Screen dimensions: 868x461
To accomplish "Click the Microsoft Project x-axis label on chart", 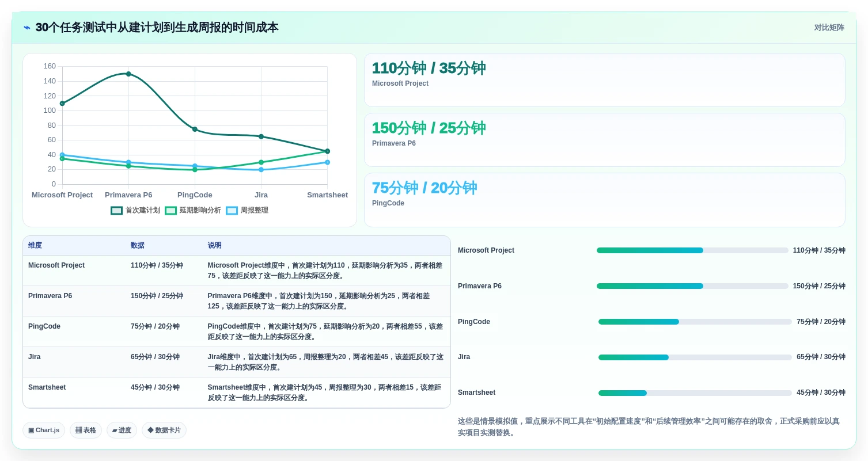I will click(x=62, y=195).
